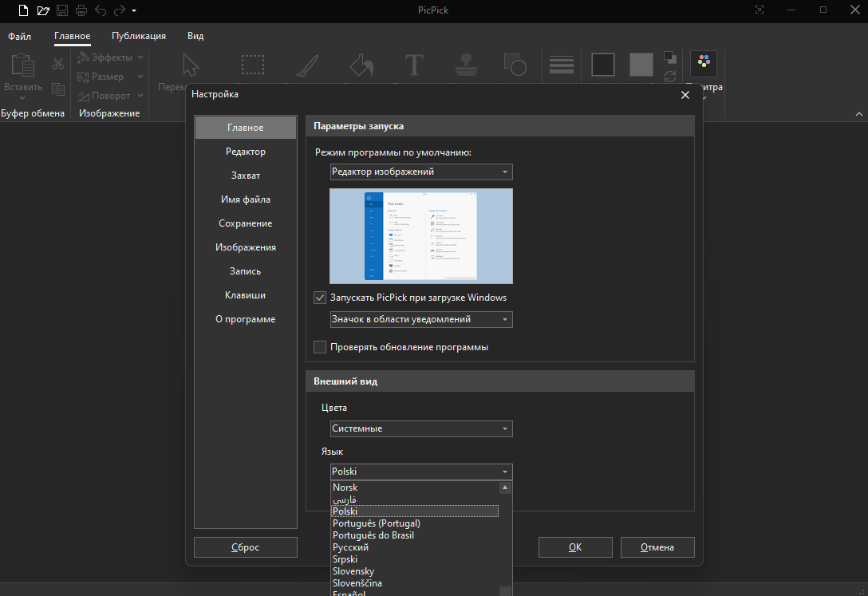Viewport: 868px width, 596px height.
Task: Open the Файл menu
Action: coord(19,36)
